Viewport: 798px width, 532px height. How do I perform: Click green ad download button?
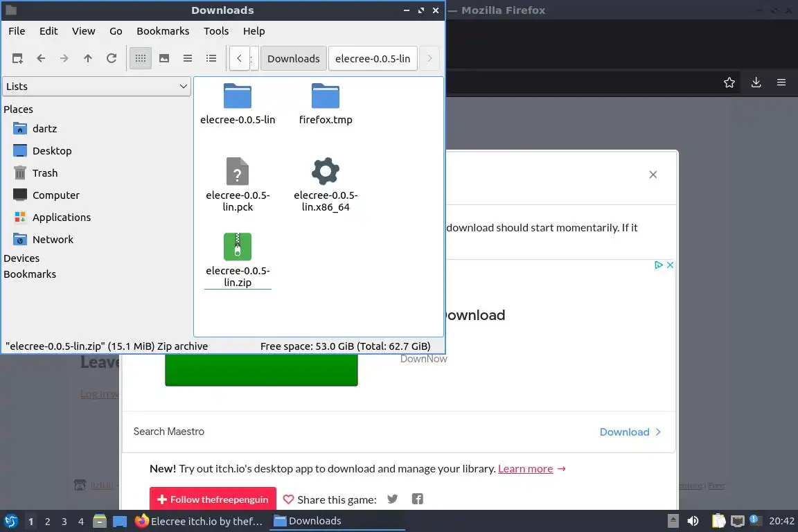click(261, 370)
